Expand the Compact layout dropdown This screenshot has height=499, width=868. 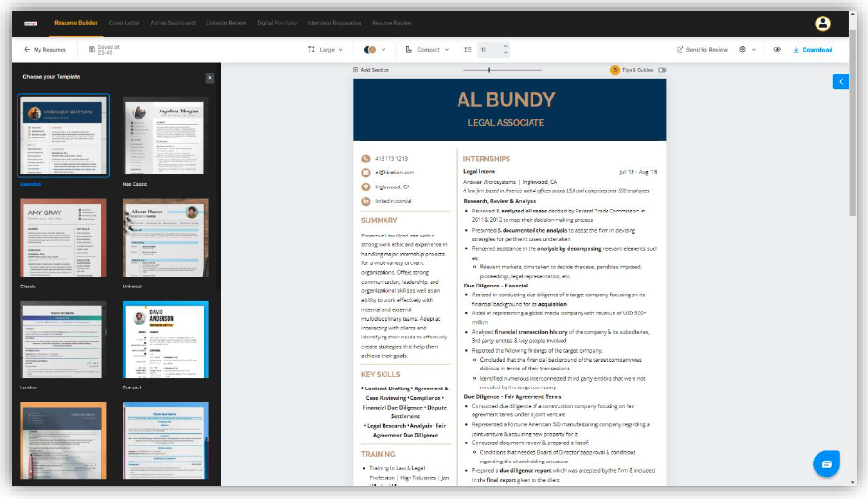427,50
